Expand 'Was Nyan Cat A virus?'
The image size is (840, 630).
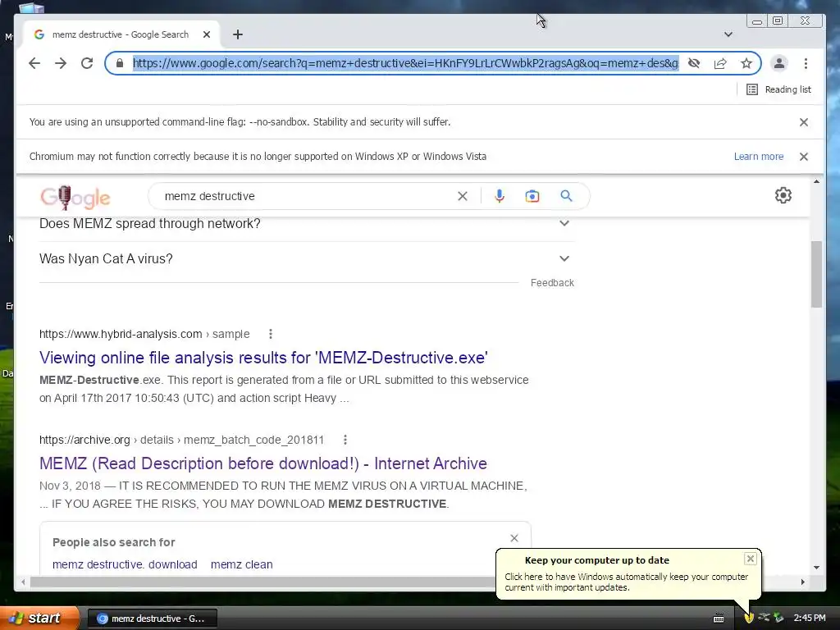click(307, 258)
